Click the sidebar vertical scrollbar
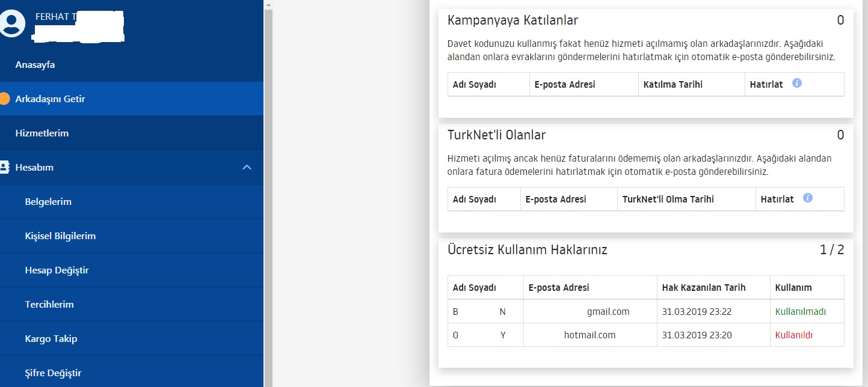This screenshot has width=868, height=387. [268, 198]
